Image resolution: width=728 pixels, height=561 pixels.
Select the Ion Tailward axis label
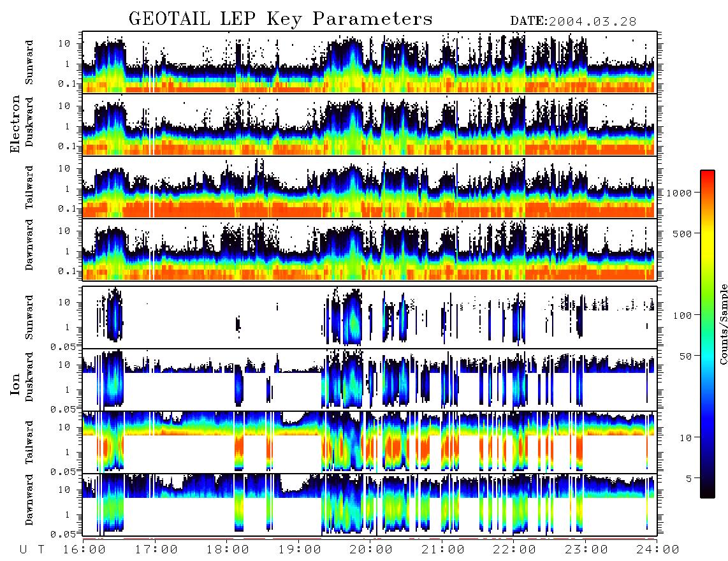pos(30,442)
